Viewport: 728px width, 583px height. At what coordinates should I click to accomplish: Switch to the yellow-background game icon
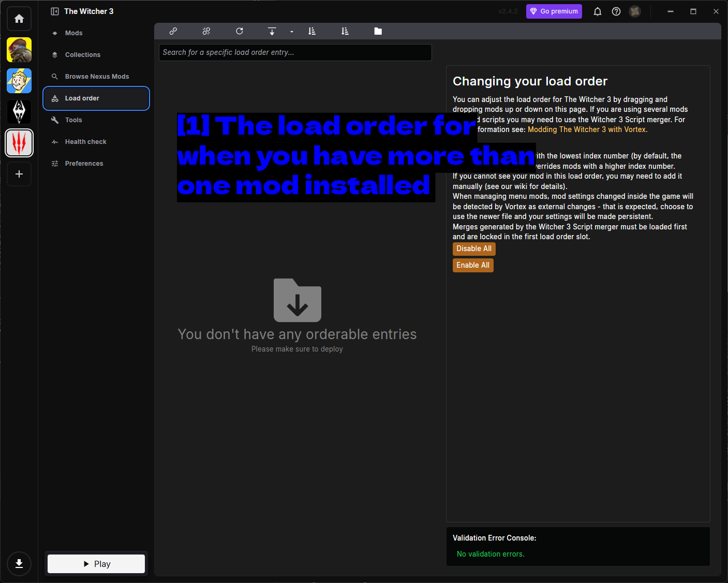(x=19, y=50)
